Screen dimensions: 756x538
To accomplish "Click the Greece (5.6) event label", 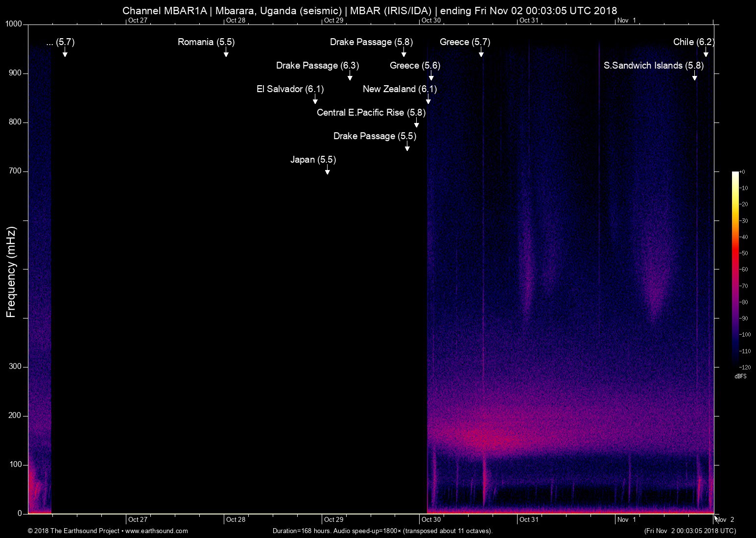I will click(414, 66).
